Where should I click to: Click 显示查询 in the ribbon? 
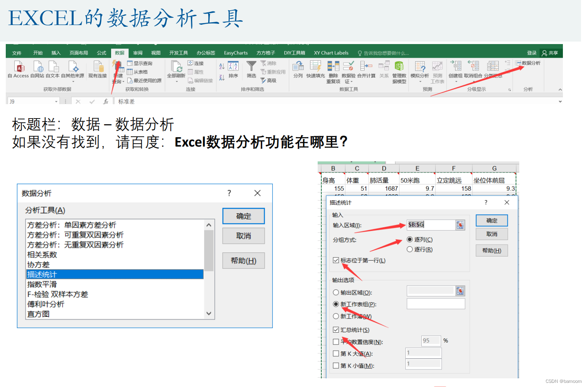pos(140,63)
